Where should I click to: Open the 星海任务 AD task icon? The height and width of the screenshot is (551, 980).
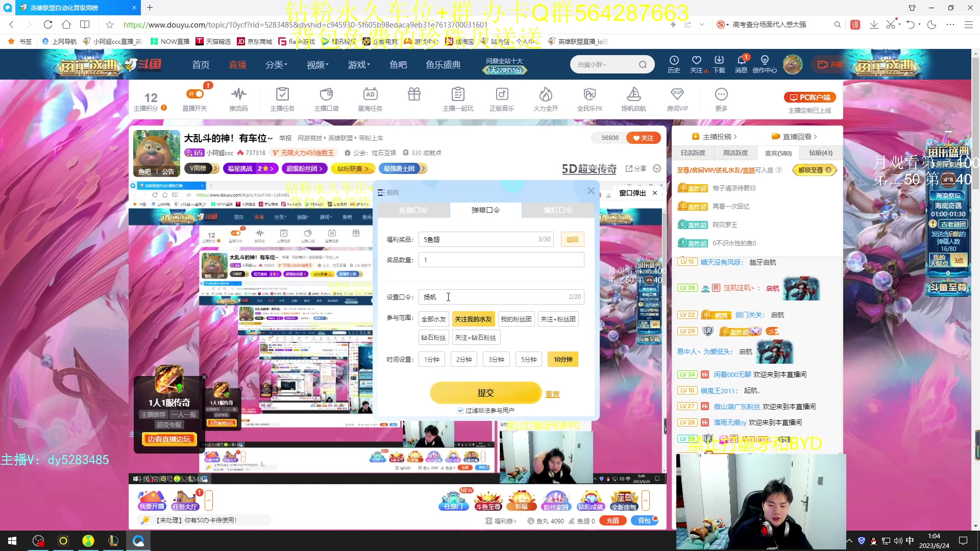[370, 98]
